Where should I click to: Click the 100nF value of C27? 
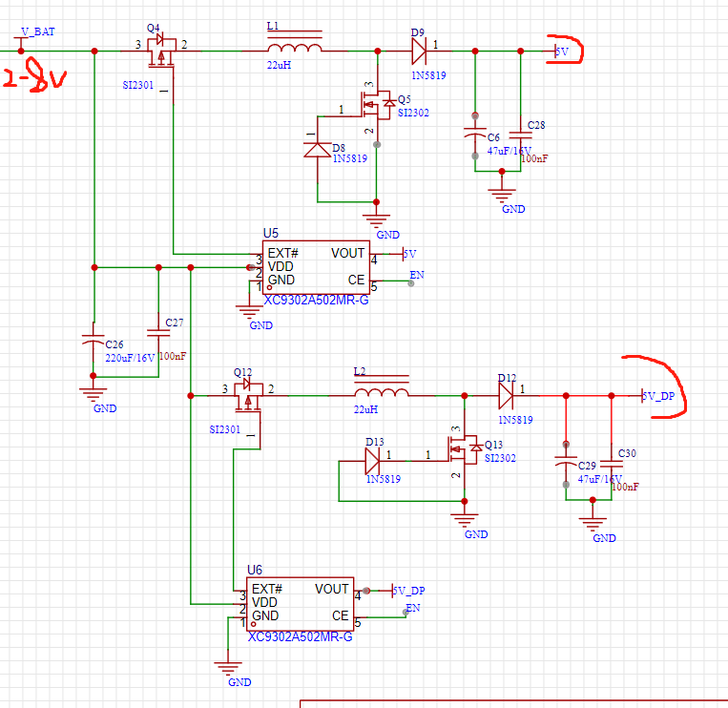pyautogui.click(x=173, y=356)
